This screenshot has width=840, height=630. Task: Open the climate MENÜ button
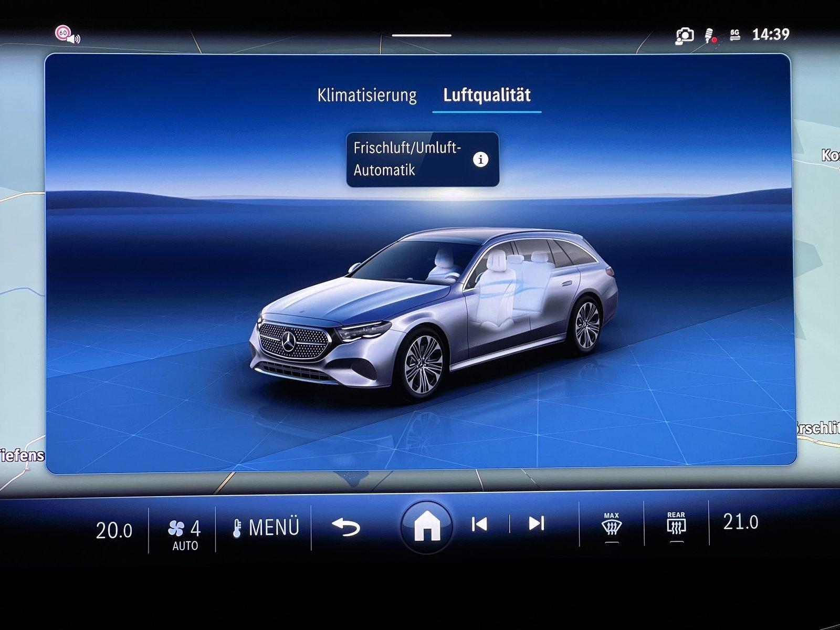265,528
